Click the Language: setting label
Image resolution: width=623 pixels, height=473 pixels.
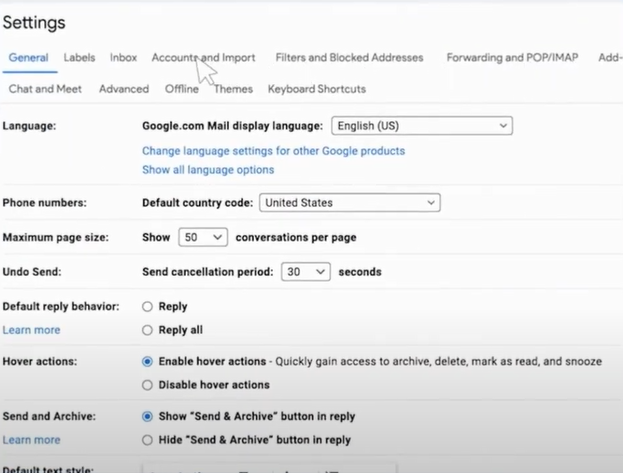[x=29, y=126]
